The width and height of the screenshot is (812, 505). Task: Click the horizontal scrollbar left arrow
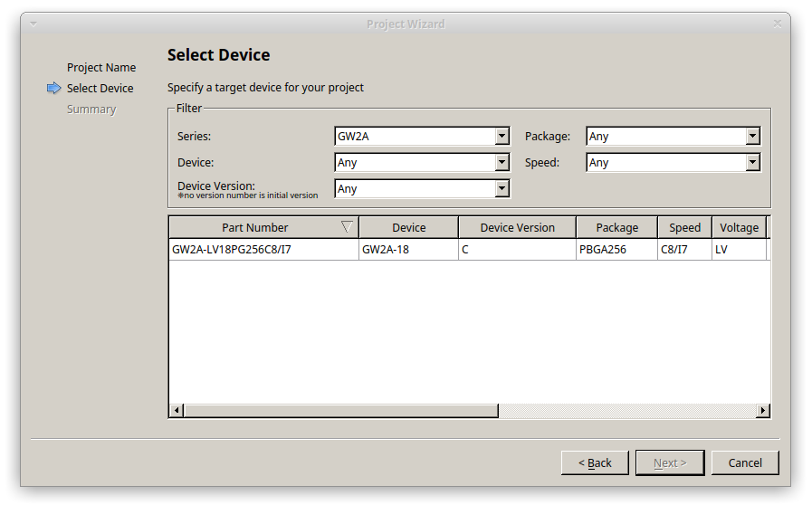pos(177,411)
